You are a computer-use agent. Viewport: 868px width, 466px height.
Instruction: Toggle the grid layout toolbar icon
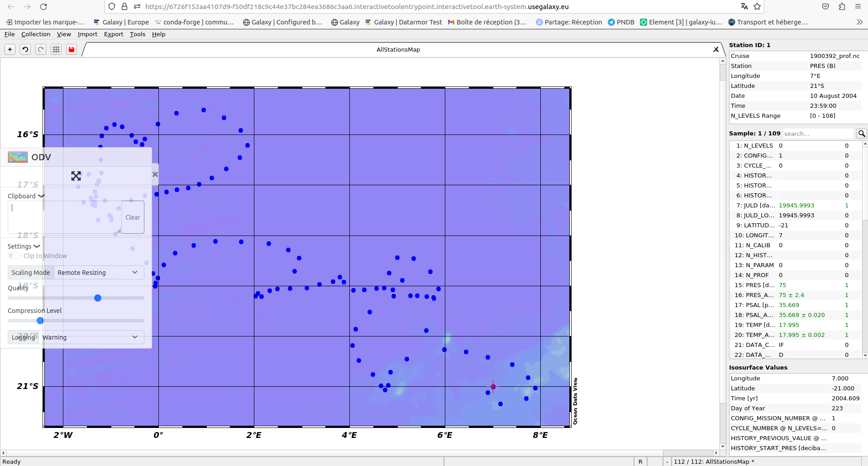(56, 49)
